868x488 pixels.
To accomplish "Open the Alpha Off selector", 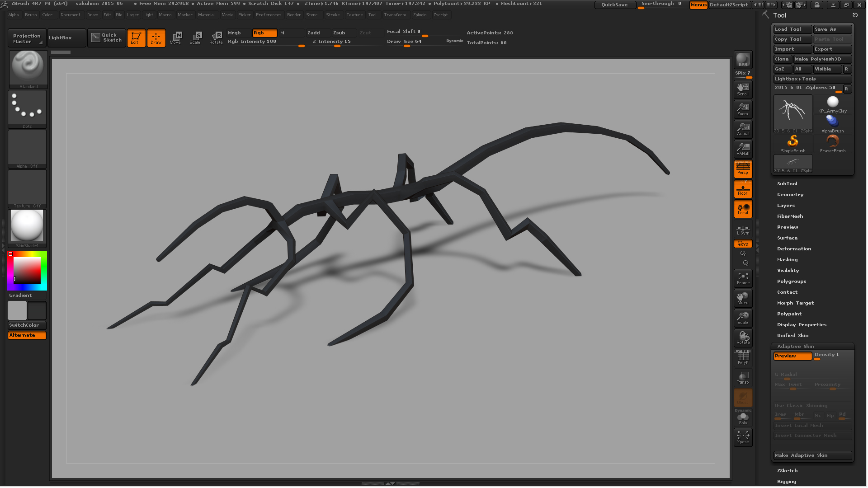I will 27,149.
